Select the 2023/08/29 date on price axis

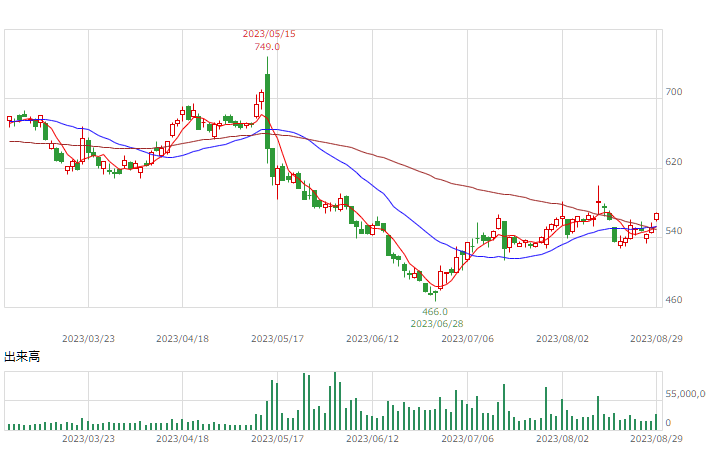656,338
